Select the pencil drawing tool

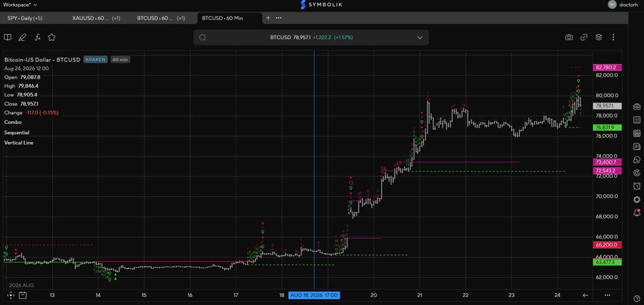tap(22, 38)
